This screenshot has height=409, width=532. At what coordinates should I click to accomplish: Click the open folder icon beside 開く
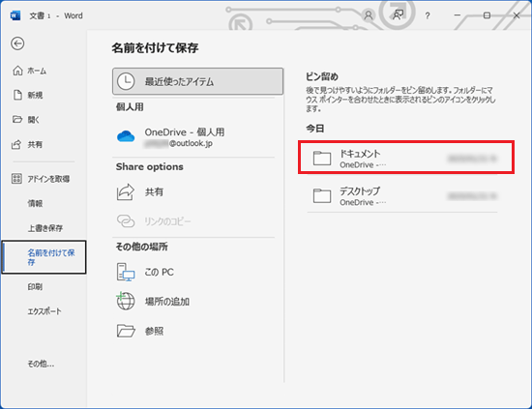click(x=17, y=119)
